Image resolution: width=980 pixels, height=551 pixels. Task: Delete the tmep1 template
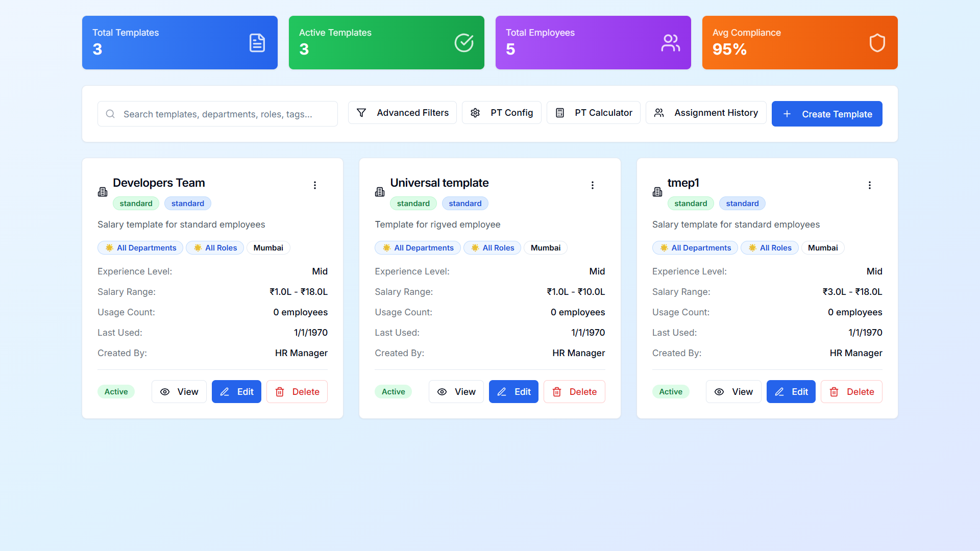coord(851,392)
